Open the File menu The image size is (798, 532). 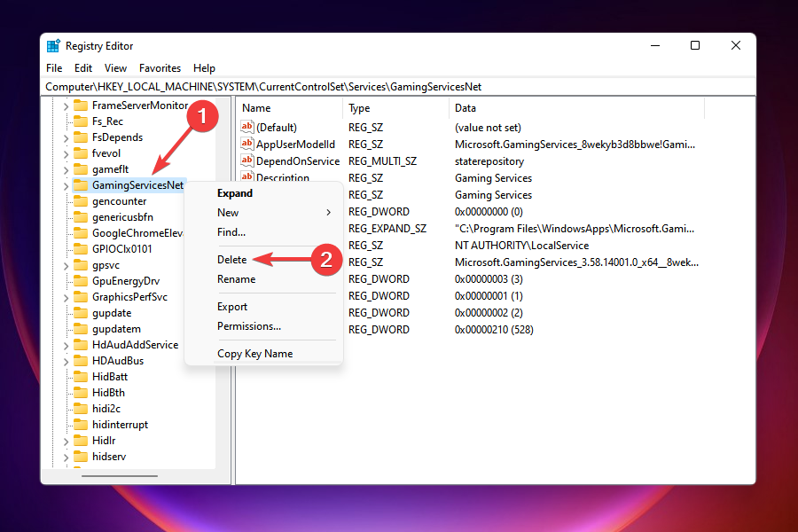pyautogui.click(x=54, y=68)
